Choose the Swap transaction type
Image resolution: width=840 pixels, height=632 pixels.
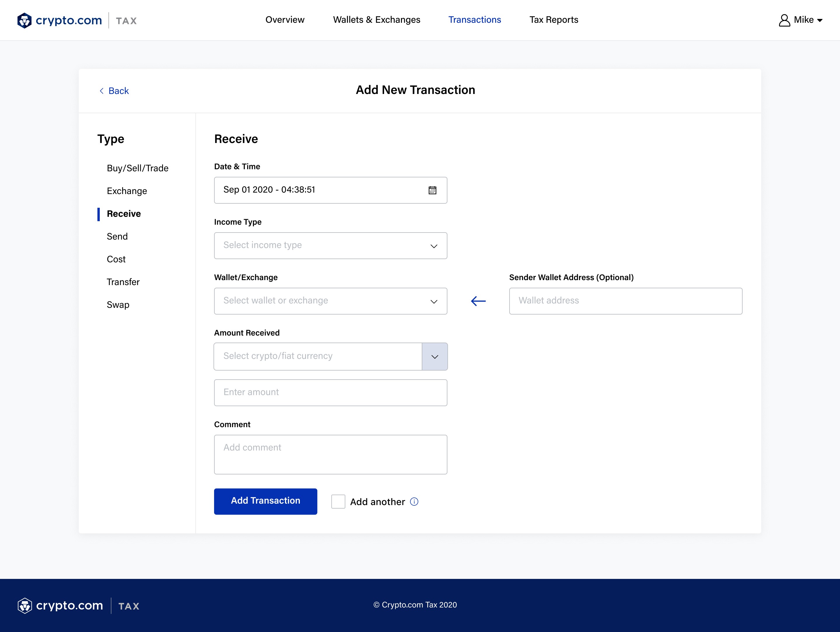118,305
